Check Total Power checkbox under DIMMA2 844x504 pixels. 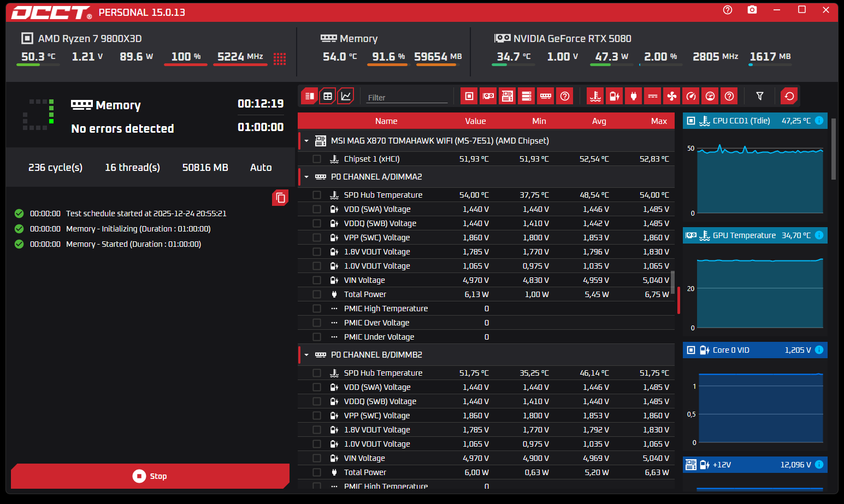coord(317,294)
